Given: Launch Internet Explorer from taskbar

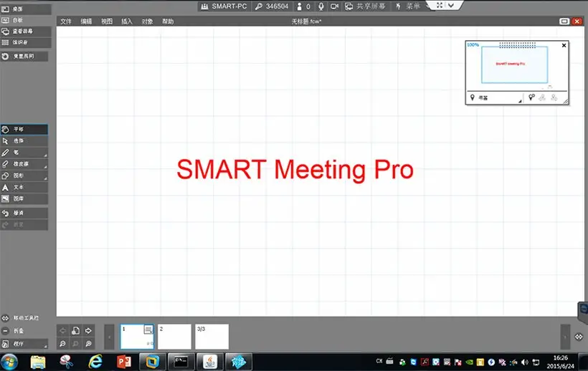Looking at the screenshot, I should 95,362.
